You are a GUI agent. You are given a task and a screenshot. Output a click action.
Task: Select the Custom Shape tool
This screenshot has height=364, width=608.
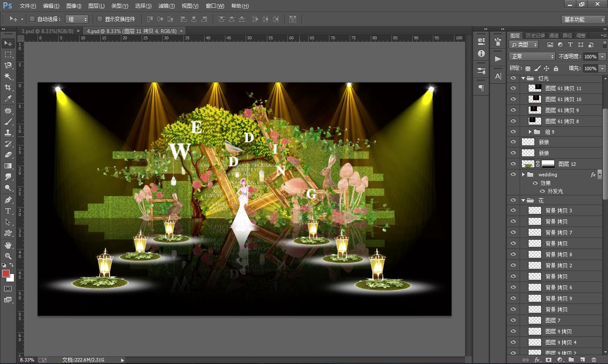tap(8, 233)
